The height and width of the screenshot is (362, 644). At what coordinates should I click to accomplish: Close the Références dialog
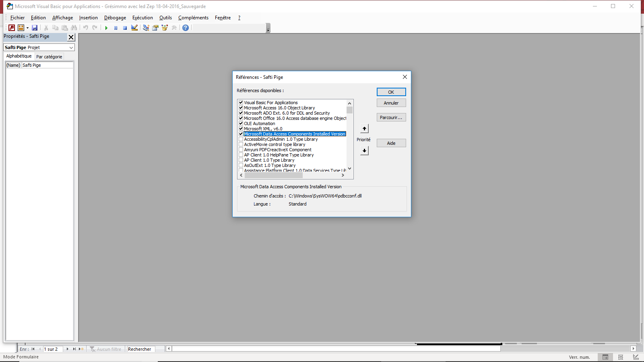pyautogui.click(x=405, y=77)
